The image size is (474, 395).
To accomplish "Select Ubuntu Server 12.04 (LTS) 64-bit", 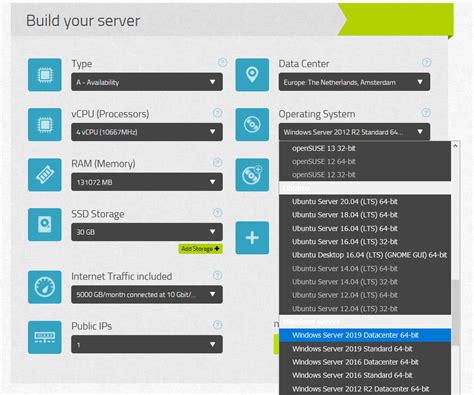I will pyautogui.click(x=365, y=295).
